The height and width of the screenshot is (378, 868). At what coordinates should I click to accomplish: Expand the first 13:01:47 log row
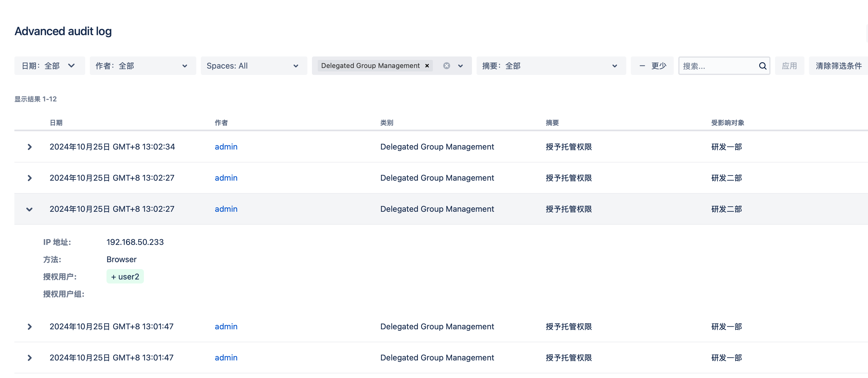pos(30,327)
